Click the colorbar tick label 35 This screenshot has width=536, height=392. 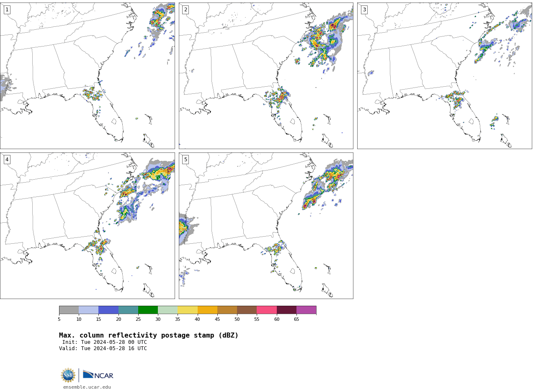[x=178, y=319]
